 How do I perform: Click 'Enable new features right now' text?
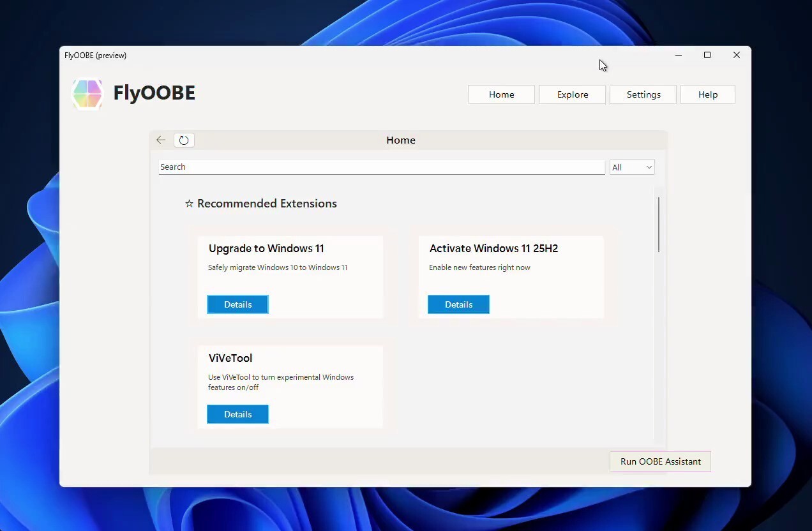click(479, 267)
